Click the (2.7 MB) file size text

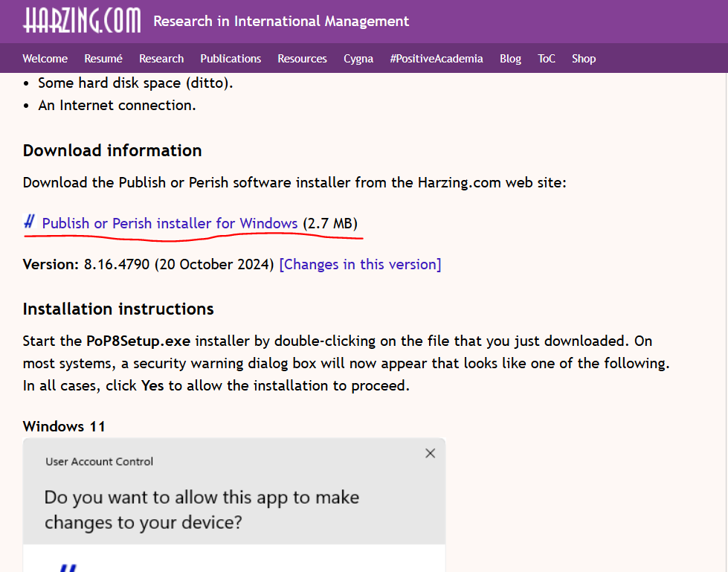[330, 223]
